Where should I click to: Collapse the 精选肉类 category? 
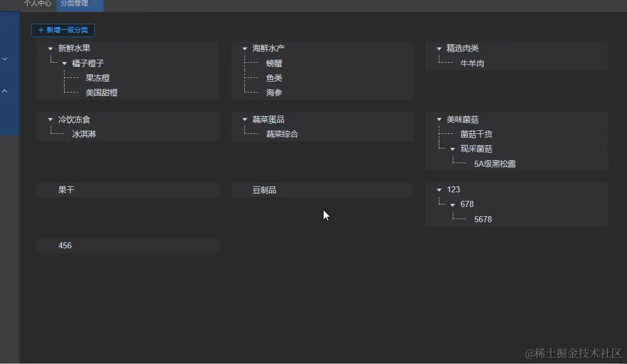point(439,49)
